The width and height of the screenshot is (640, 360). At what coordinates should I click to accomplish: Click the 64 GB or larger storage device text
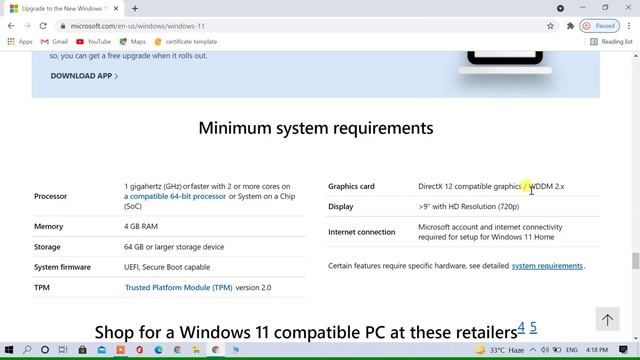coord(174,247)
